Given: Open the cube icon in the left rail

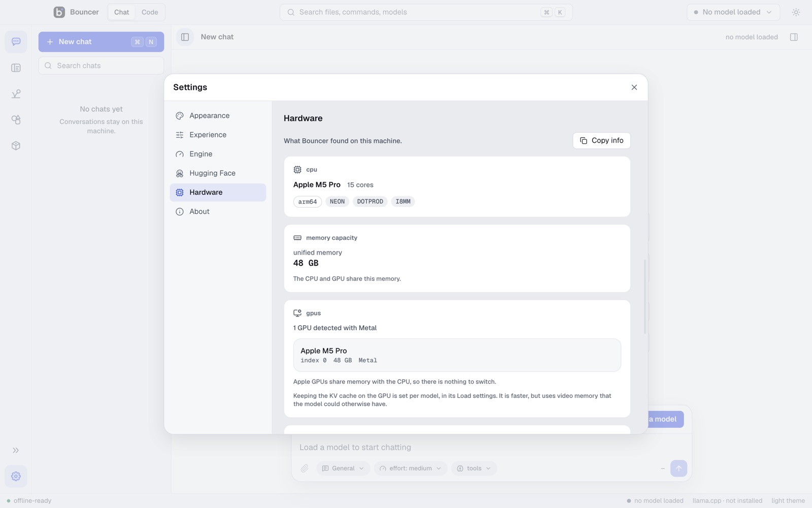Looking at the screenshot, I should (x=16, y=146).
